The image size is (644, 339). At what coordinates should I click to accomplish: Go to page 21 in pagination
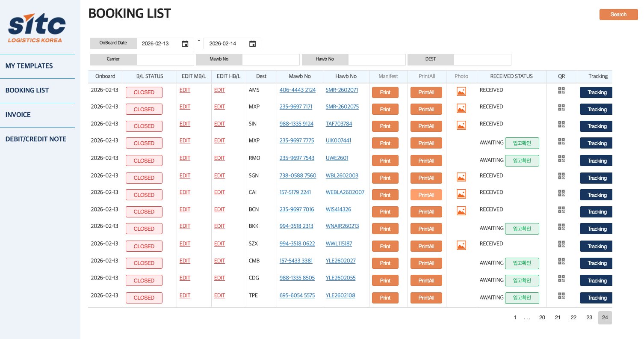(x=558, y=318)
